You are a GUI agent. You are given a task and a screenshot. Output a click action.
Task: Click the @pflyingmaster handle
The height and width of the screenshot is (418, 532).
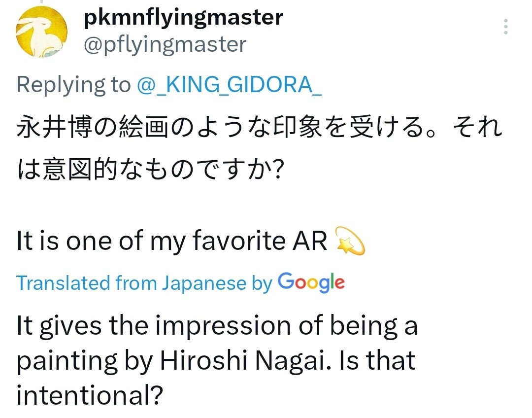point(165,45)
